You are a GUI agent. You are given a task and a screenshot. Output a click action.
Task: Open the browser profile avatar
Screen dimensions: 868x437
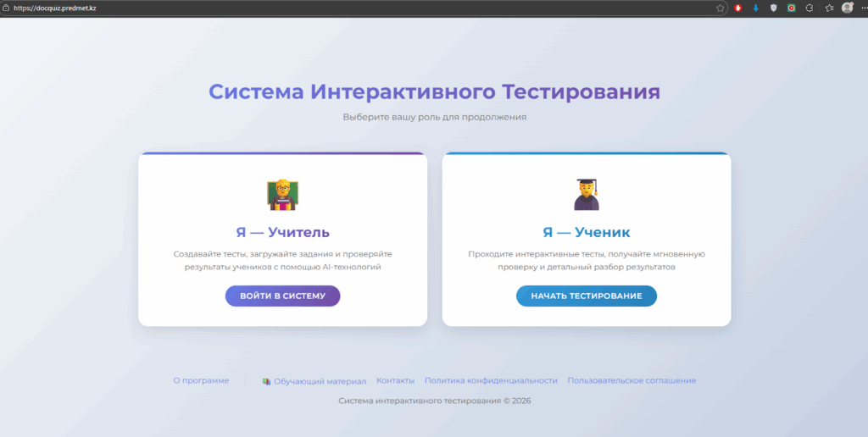(x=847, y=8)
